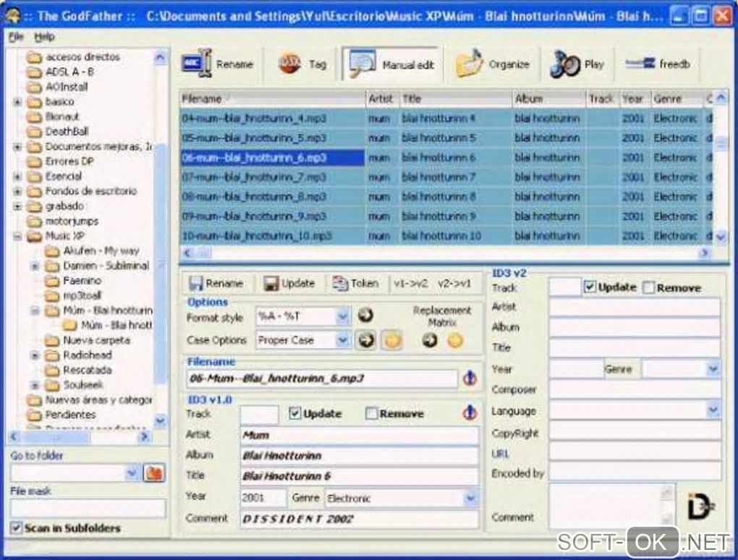Click the anchor icon beside Filename field

470,378
